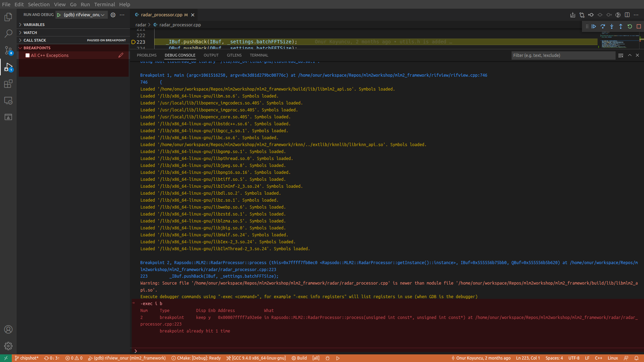
Task: Open the Source Control sidebar icon
Action: point(8,50)
